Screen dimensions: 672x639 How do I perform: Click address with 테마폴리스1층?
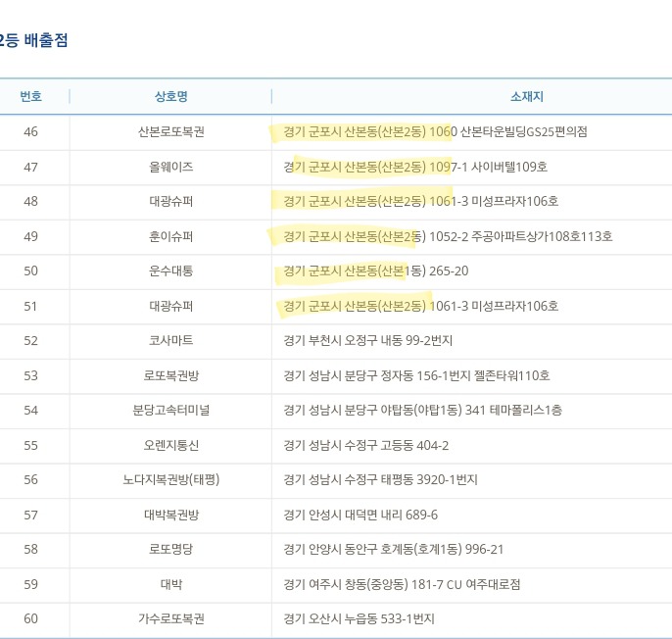[x=422, y=411]
